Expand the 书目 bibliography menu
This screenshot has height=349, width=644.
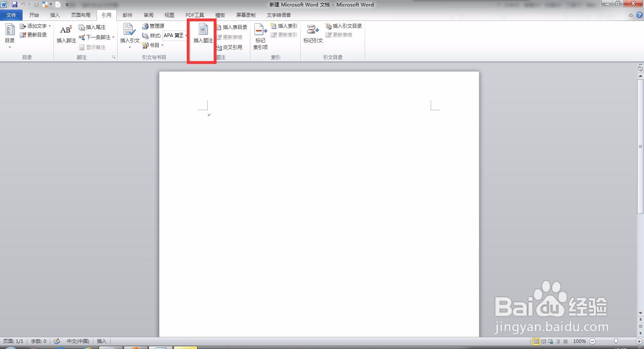[x=153, y=45]
